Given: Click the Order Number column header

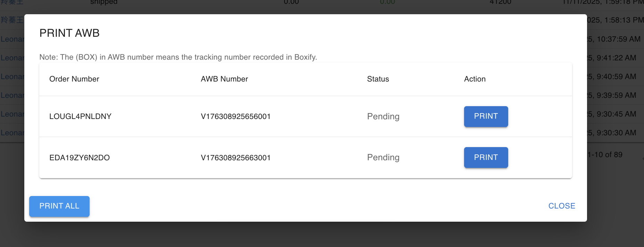Looking at the screenshot, I should point(74,79).
